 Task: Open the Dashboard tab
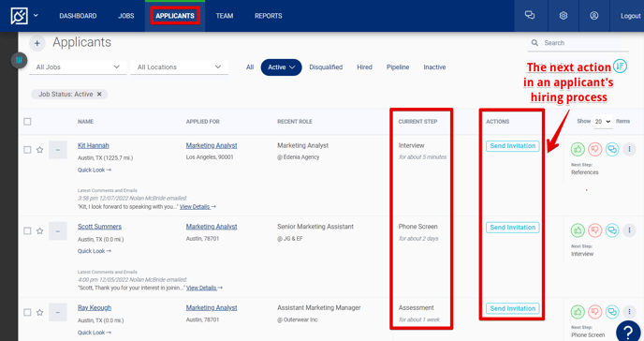78,16
